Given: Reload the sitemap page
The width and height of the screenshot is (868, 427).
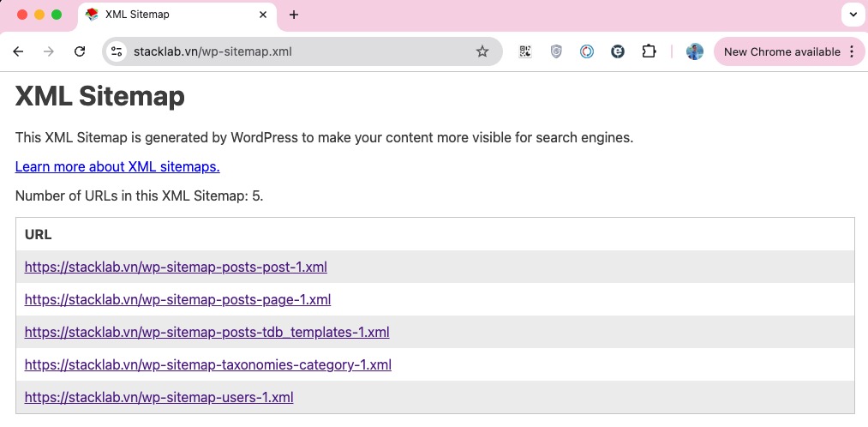Looking at the screenshot, I should tap(80, 51).
